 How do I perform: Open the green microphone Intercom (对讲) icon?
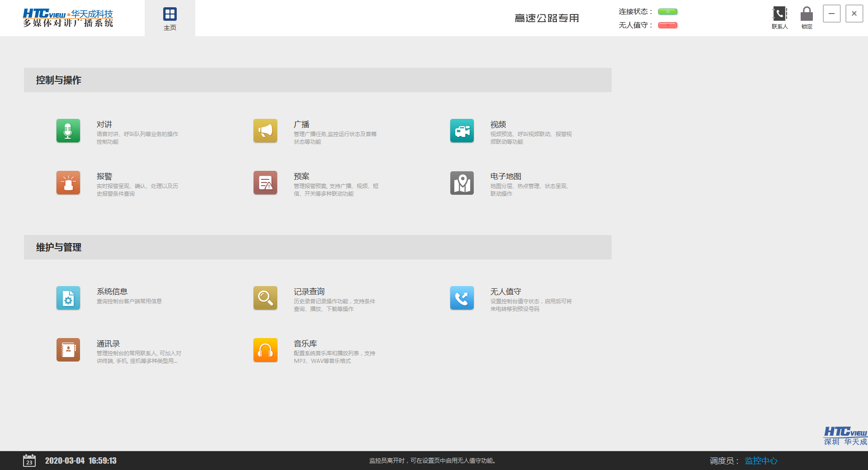click(68, 131)
